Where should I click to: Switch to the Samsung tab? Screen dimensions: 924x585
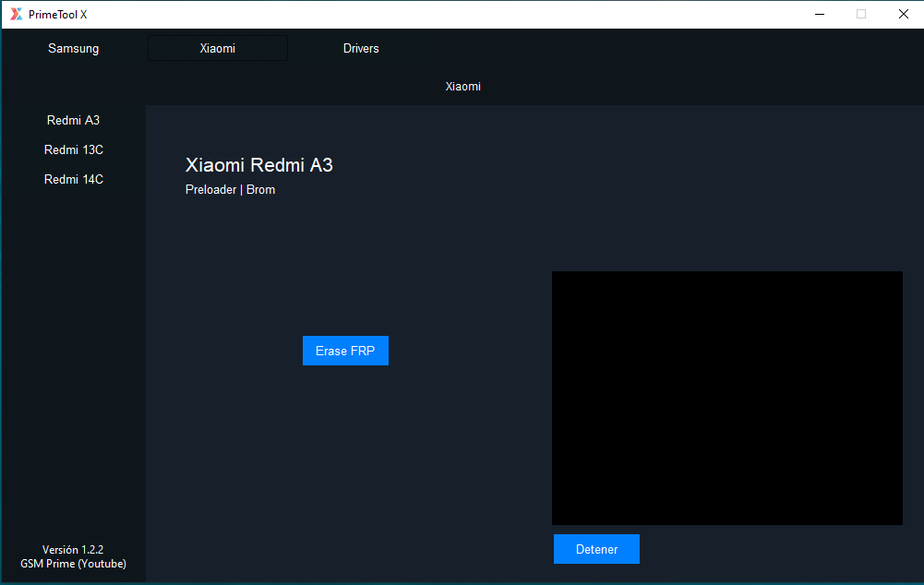(73, 48)
